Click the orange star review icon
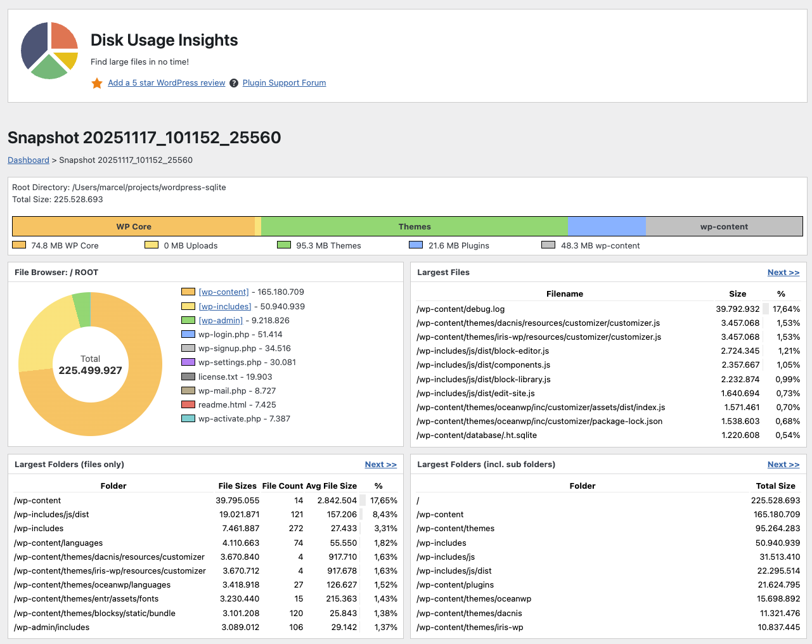 [97, 84]
